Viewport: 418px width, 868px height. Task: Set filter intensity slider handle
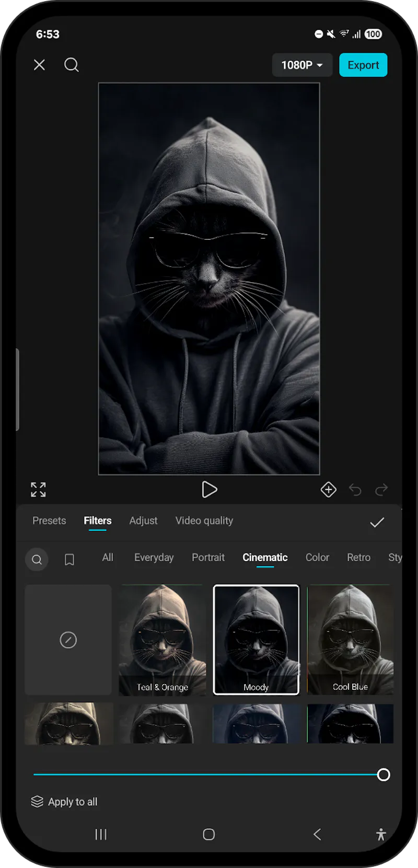click(384, 774)
